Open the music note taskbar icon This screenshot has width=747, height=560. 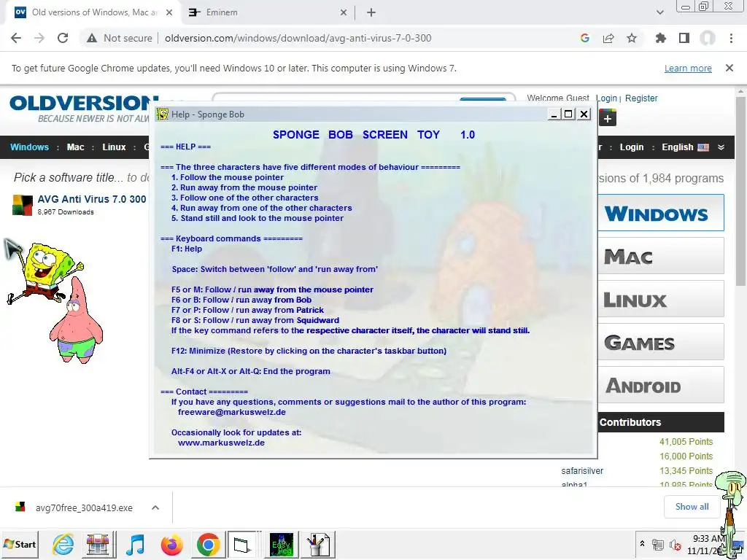(x=135, y=544)
